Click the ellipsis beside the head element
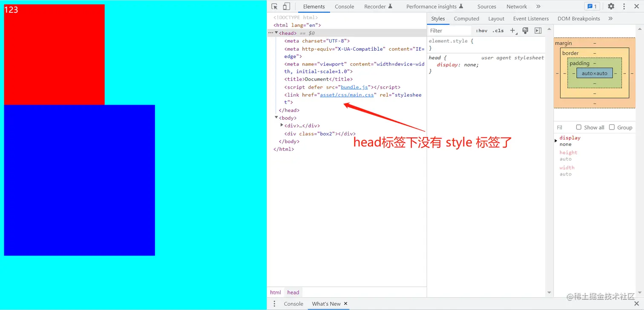This screenshot has height=310, width=644. [270, 33]
